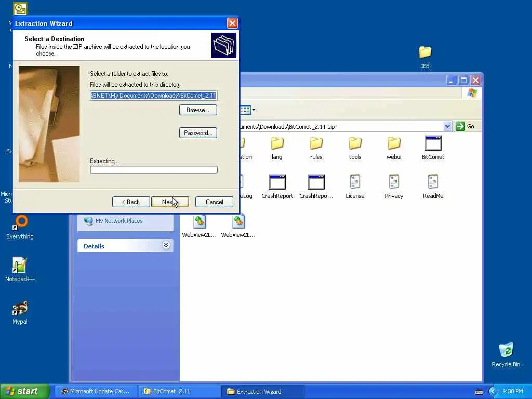This screenshot has height=399, width=532.
Task: Switch to BitComet_2.11 taskbar item
Action: click(179, 391)
